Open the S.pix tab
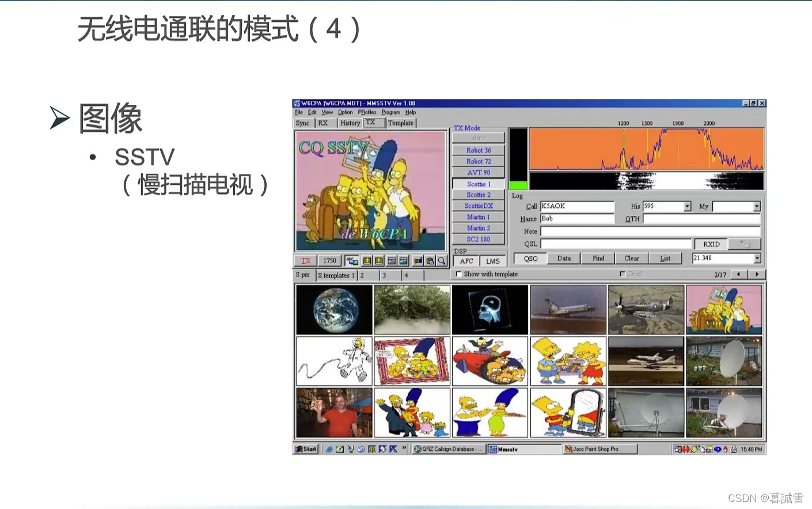 coord(303,275)
